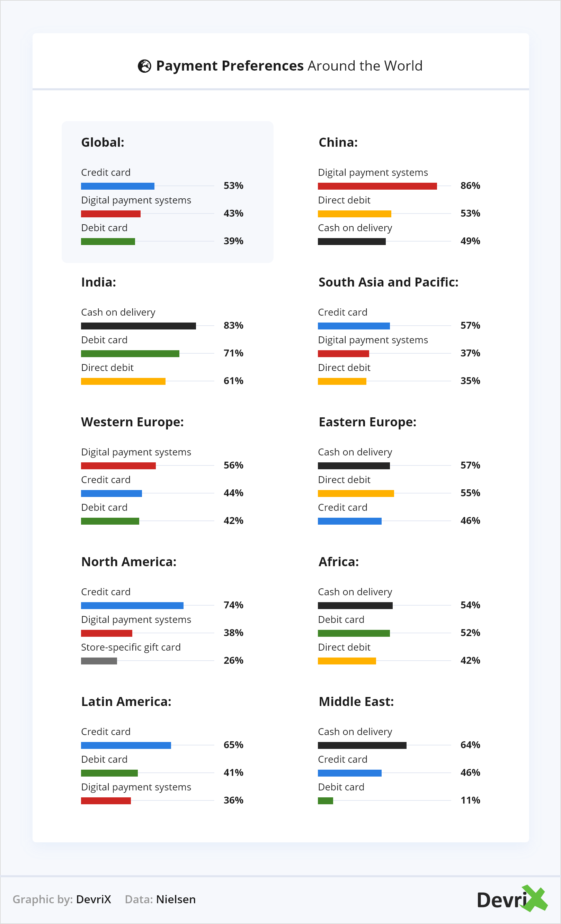
Task: Select the 'South Asia and Pacific:' heading
Action: click(388, 282)
